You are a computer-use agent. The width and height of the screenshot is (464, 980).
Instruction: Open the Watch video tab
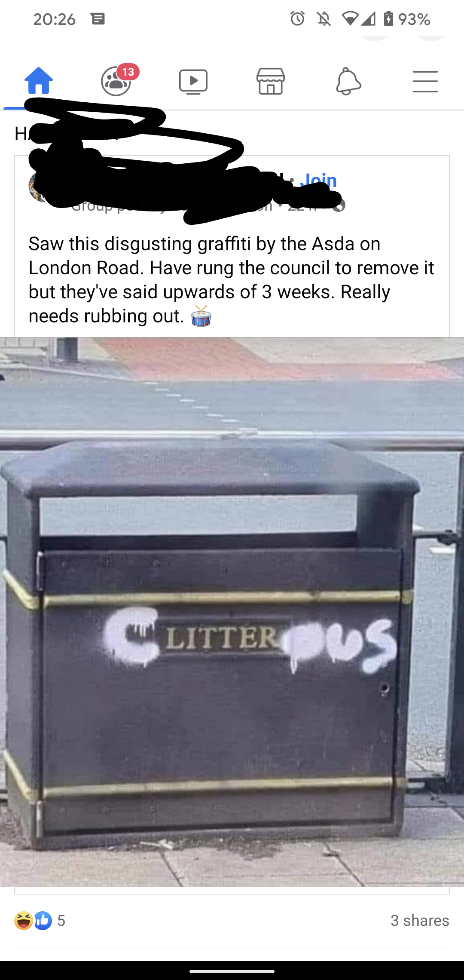[x=193, y=81]
